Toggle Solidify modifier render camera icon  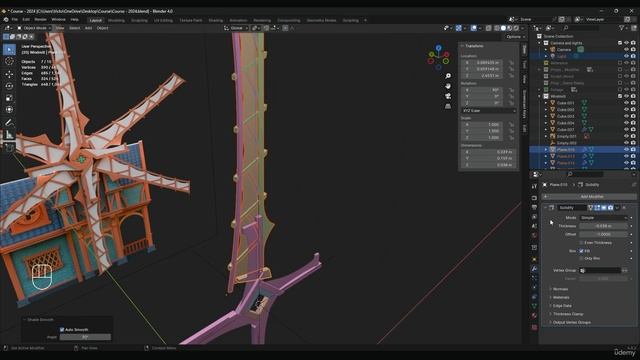click(x=611, y=208)
